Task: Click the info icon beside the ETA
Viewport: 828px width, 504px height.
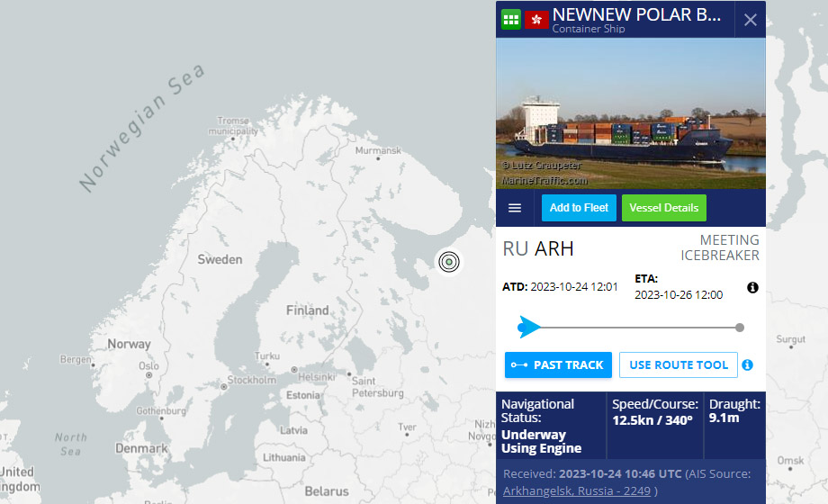Action: [x=752, y=288]
